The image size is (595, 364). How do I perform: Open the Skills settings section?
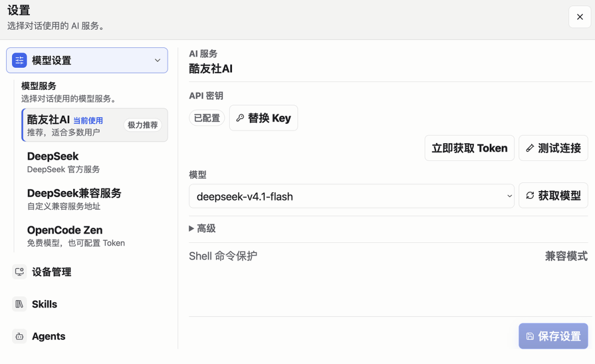pos(87,304)
